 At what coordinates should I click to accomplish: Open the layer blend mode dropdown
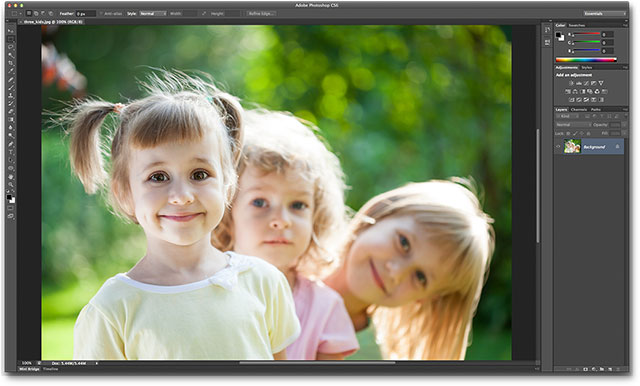point(573,125)
